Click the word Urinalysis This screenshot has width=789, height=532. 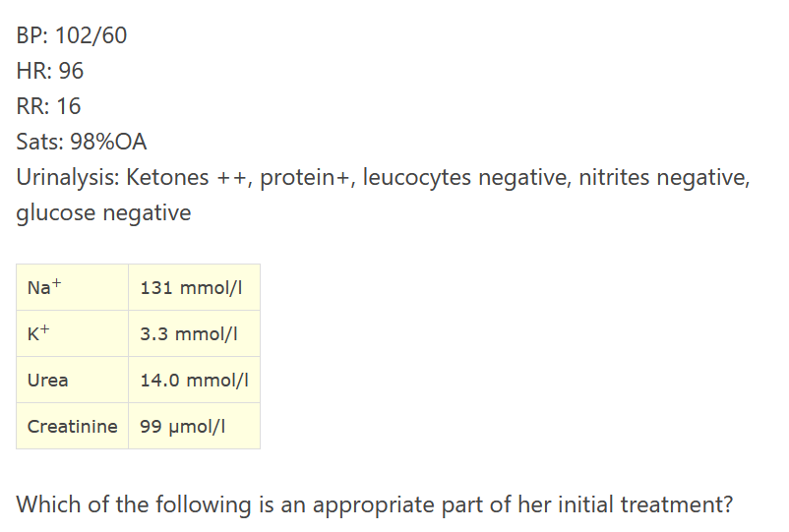pyautogui.click(x=68, y=178)
